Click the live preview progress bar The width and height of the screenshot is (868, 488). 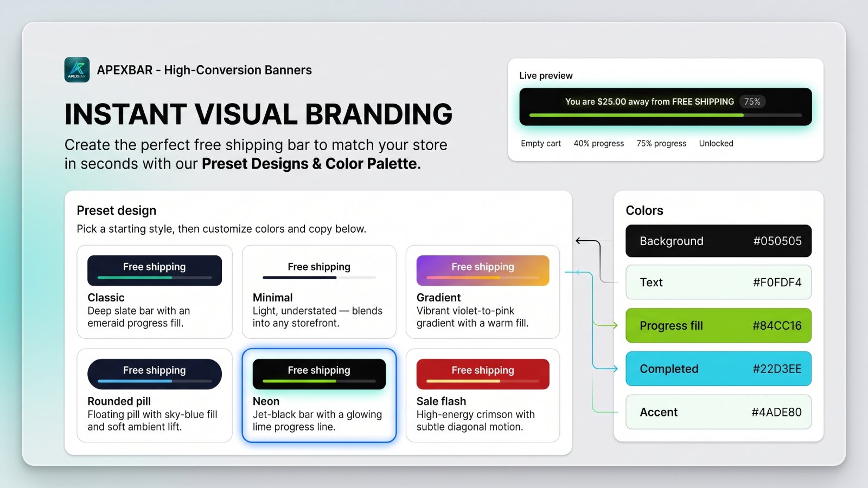[666, 115]
